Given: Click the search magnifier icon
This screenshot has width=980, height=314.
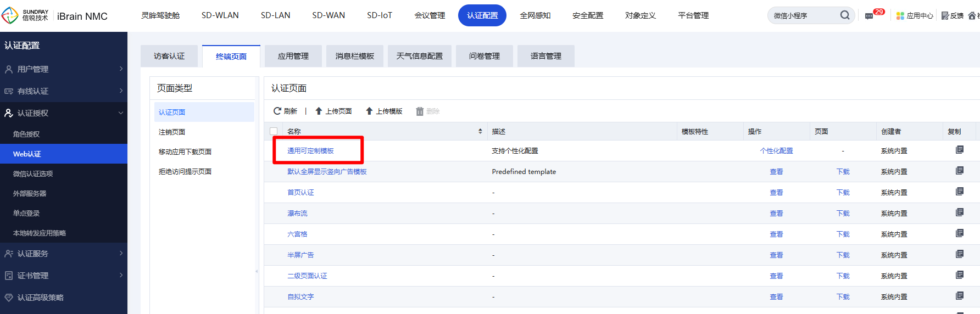Looking at the screenshot, I should 844,15.
